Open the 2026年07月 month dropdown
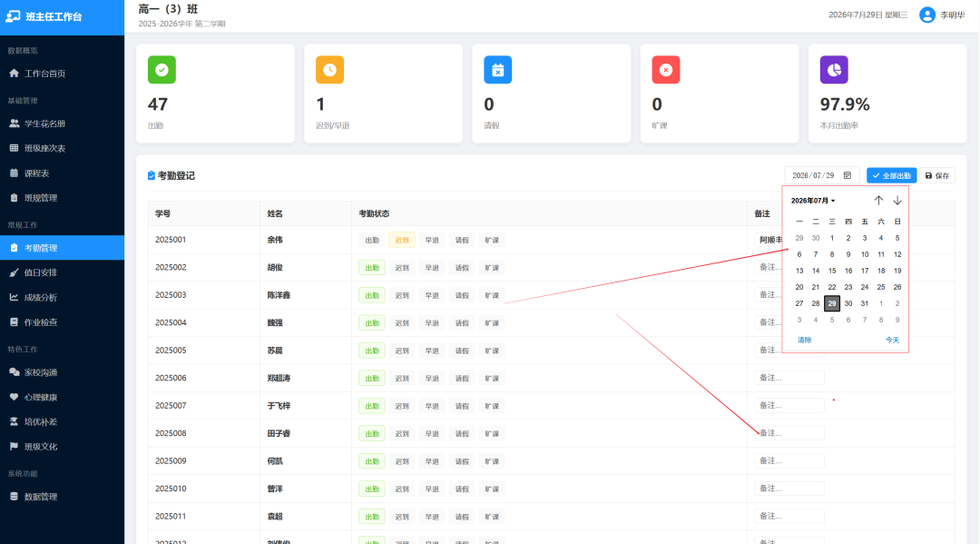This screenshot has height=544, width=980. coord(812,201)
